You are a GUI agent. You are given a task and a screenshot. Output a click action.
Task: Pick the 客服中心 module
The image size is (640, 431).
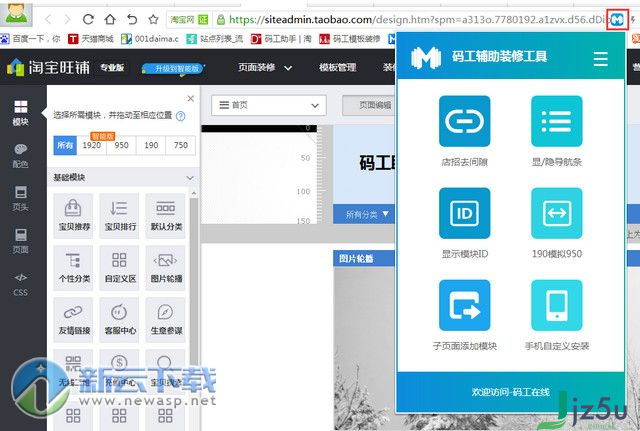coord(120,320)
